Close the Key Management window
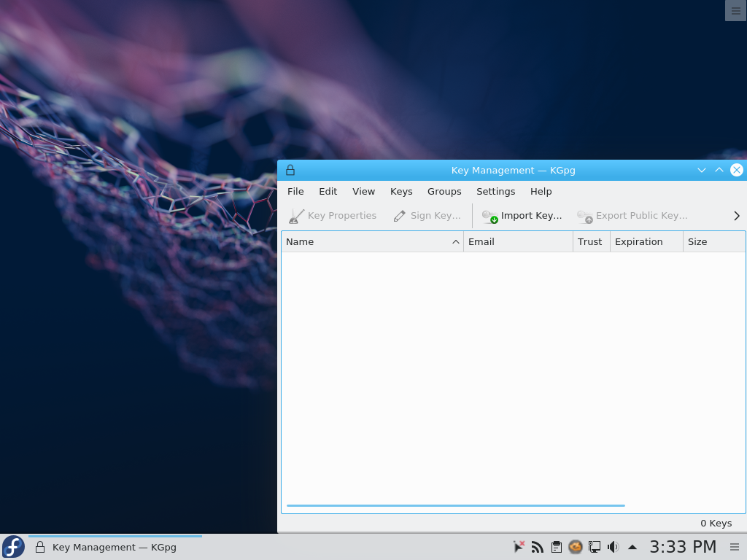 737,170
